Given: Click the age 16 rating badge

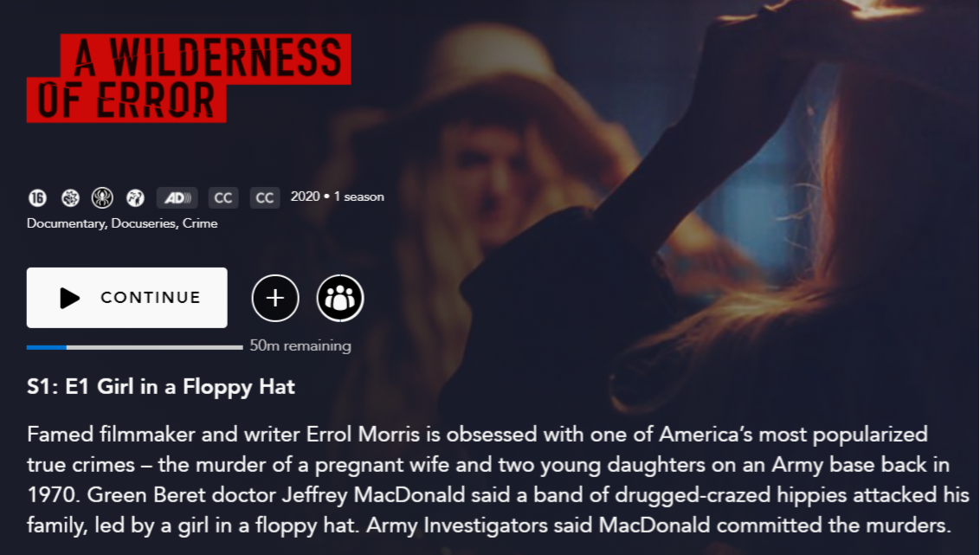Looking at the screenshot, I should (x=37, y=198).
